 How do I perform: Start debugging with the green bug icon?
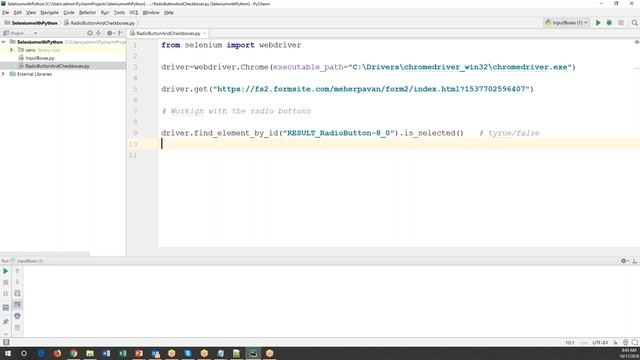(x=609, y=23)
